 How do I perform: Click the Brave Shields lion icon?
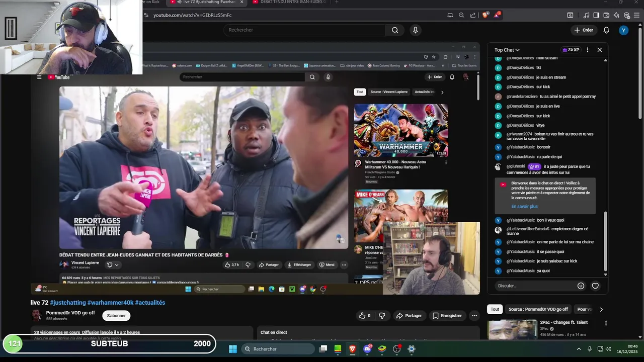485,15
